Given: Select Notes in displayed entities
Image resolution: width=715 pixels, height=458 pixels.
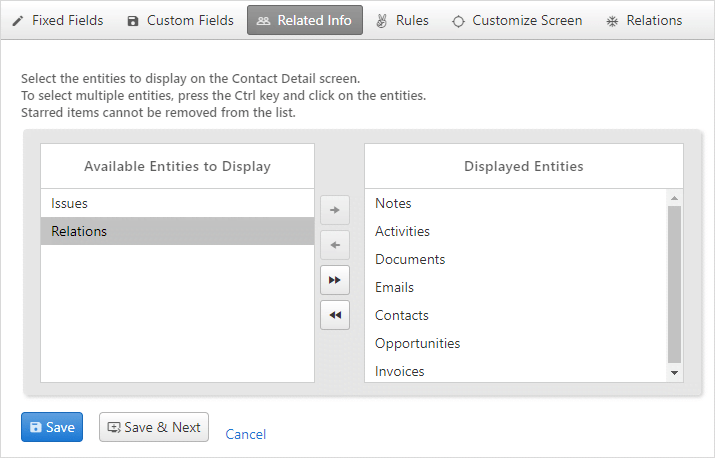Looking at the screenshot, I should click(x=515, y=203).
